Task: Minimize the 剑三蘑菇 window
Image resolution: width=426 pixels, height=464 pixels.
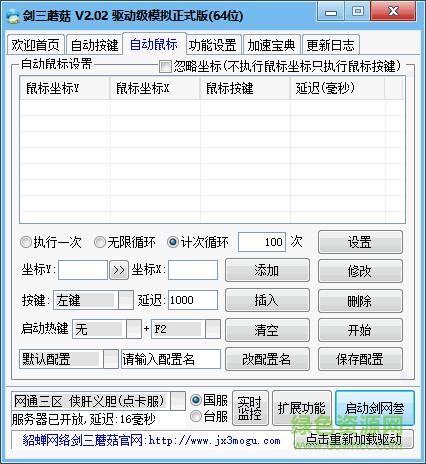Action: [331, 12]
